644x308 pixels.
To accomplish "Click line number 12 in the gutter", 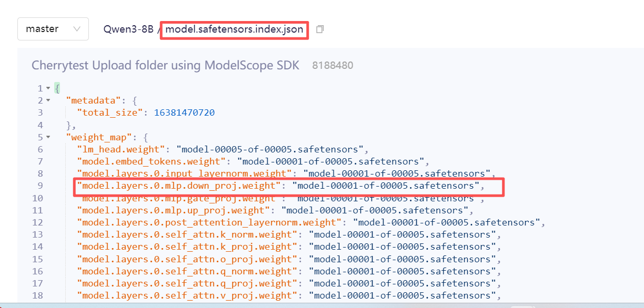I will (37, 222).
